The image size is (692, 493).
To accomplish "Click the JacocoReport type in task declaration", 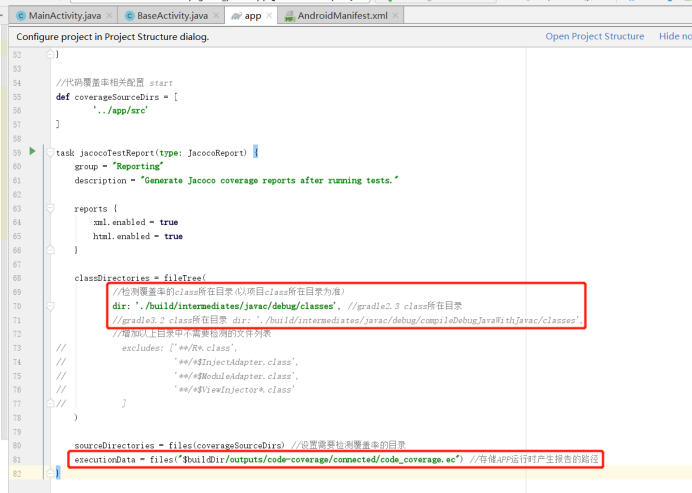I will click(217, 153).
